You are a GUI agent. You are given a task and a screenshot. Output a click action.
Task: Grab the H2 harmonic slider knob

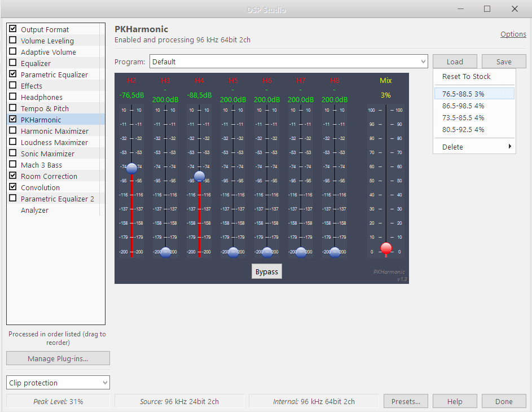(131, 168)
